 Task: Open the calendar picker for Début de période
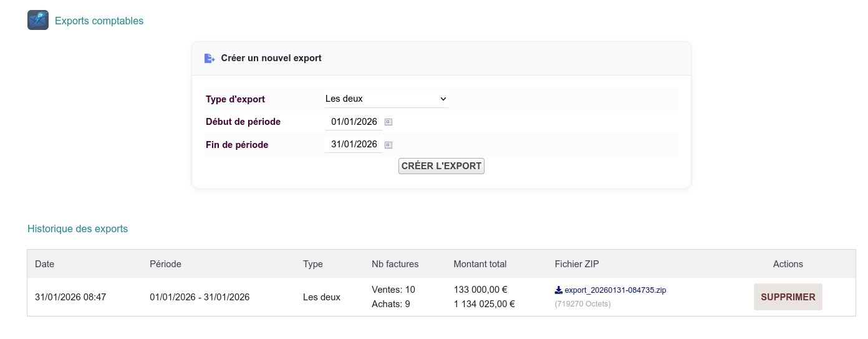(x=388, y=122)
